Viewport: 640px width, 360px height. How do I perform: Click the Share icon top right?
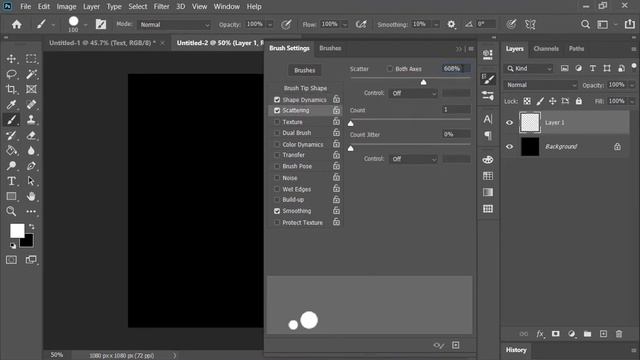coord(630,24)
